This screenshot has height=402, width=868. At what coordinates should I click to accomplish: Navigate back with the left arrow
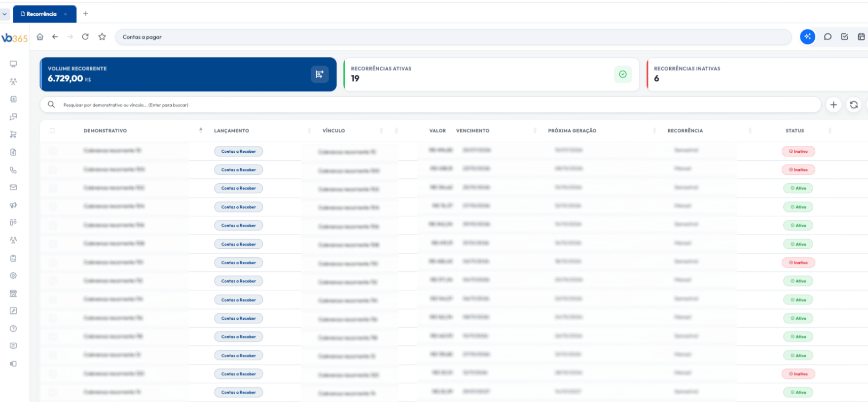(55, 37)
